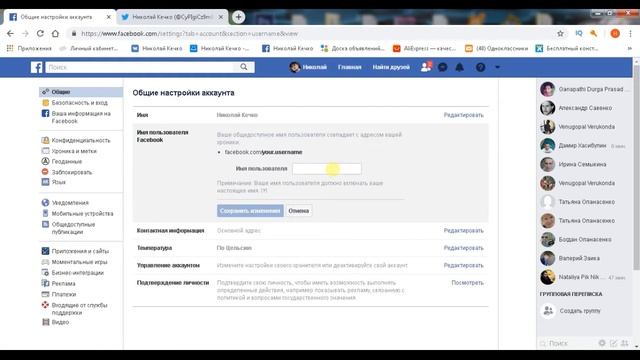Open Messenger chat icon
The width and height of the screenshot is (640, 360).
[x=442, y=67]
